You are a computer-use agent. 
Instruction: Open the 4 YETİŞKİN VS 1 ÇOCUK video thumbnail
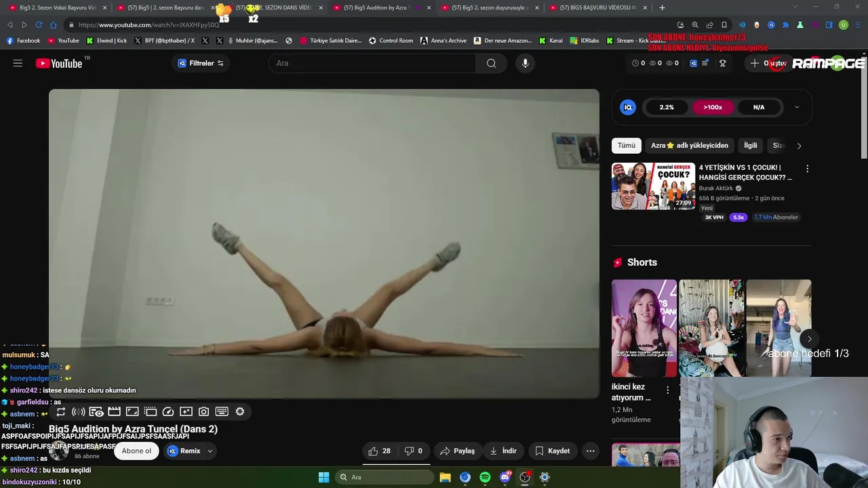653,186
